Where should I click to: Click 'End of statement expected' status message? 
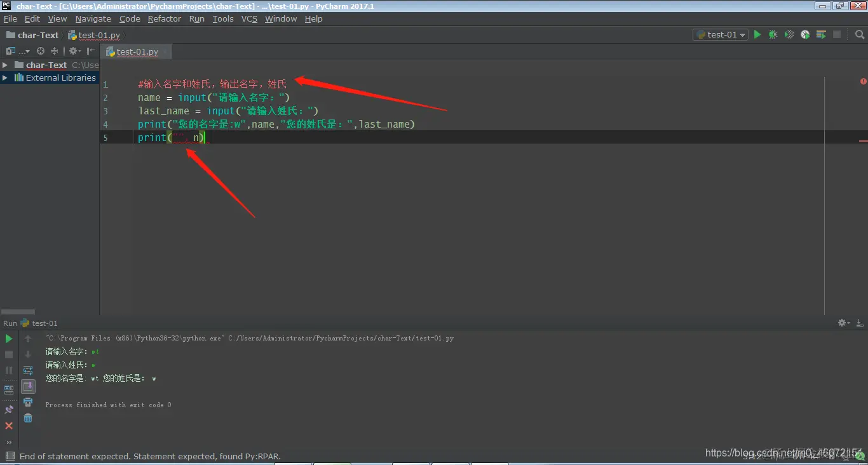point(150,456)
